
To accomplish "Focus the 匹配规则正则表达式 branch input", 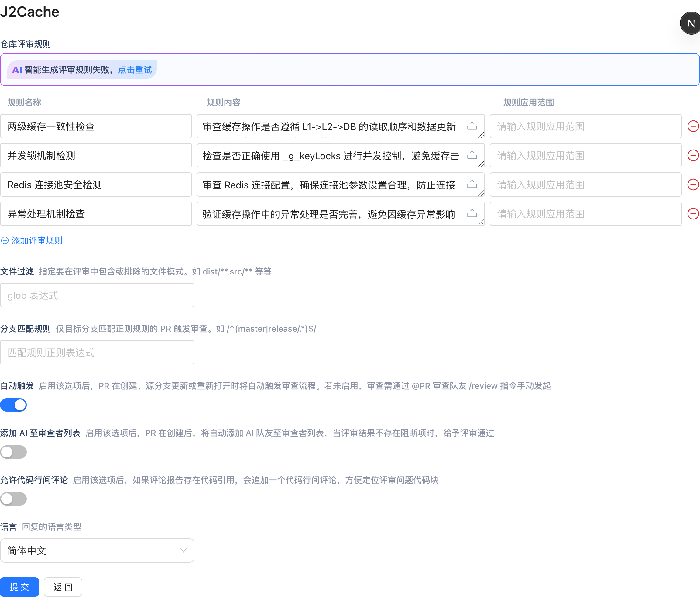I will (x=97, y=353).
